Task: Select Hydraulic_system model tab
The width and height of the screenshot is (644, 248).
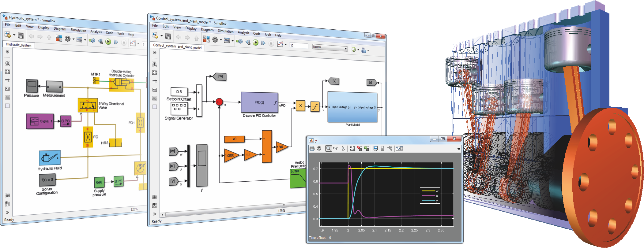Action: point(19,45)
